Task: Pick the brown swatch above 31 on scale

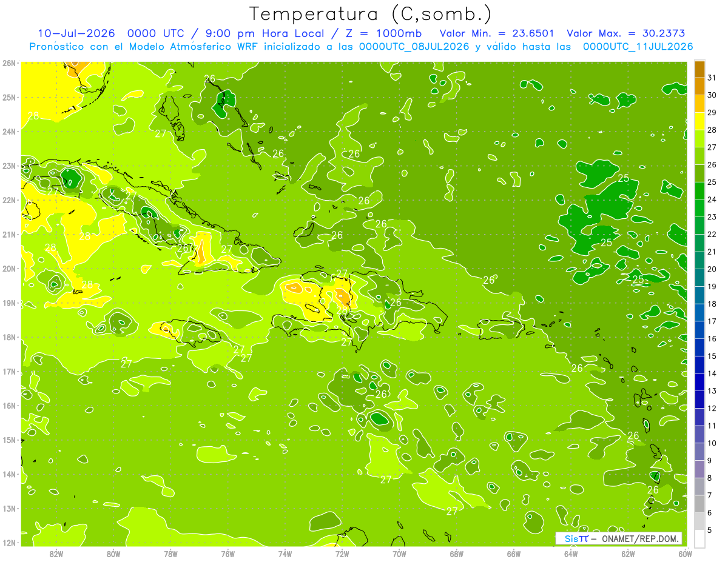Action: pyautogui.click(x=699, y=69)
